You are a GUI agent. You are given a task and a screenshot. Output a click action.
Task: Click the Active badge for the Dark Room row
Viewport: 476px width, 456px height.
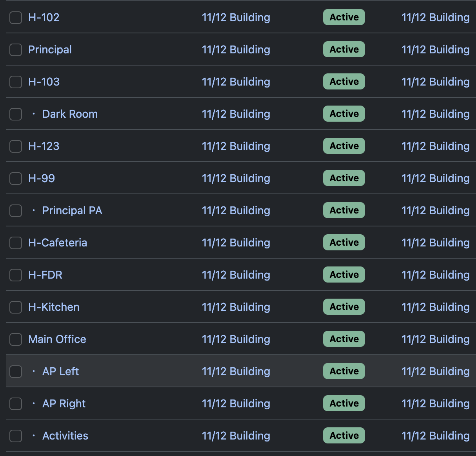click(344, 114)
